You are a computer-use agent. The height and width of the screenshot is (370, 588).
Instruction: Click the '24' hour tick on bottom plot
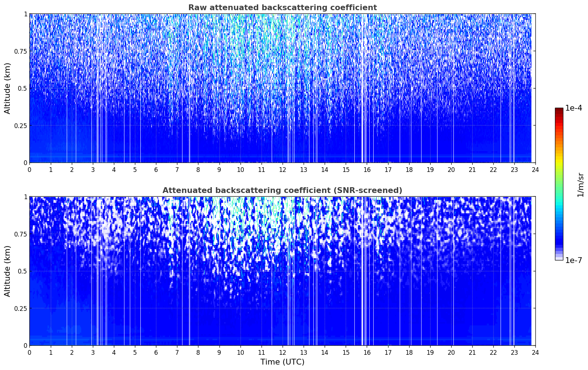535,352
